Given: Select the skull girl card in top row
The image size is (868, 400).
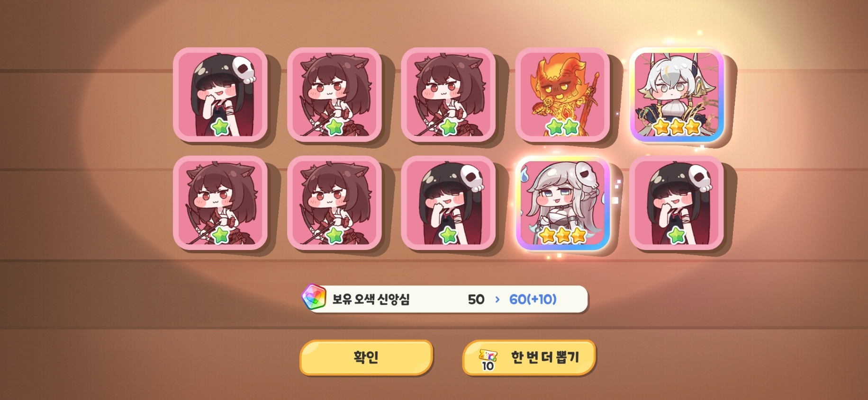Looking at the screenshot, I should tap(220, 95).
